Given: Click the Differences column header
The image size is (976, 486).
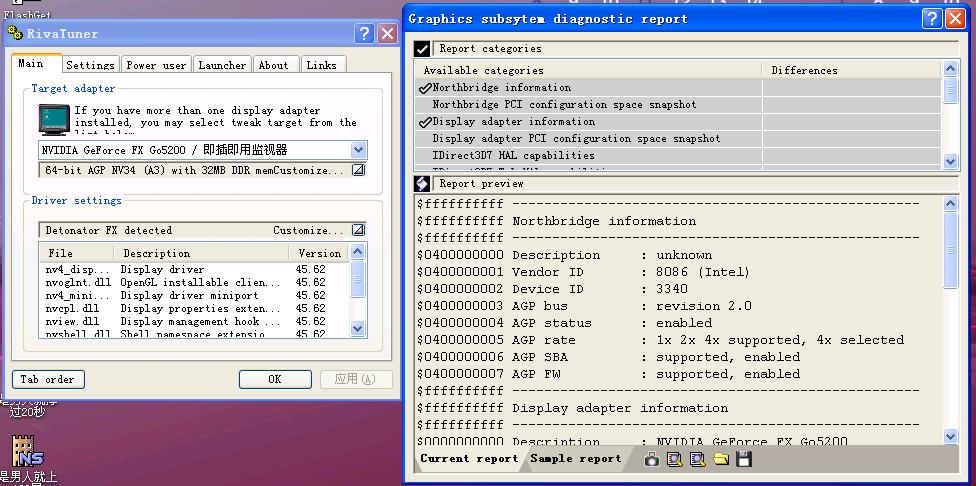Looking at the screenshot, I should click(x=852, y=70).
